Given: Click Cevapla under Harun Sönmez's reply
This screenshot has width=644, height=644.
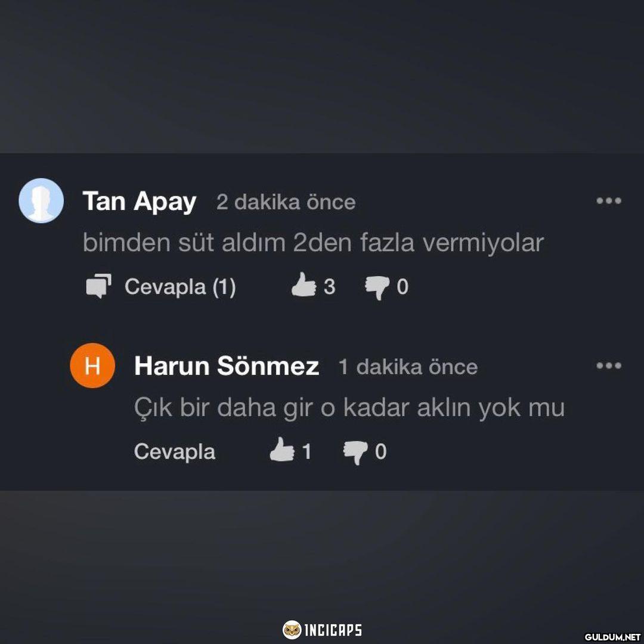Looking at the screenshot, I should point(175,452).
